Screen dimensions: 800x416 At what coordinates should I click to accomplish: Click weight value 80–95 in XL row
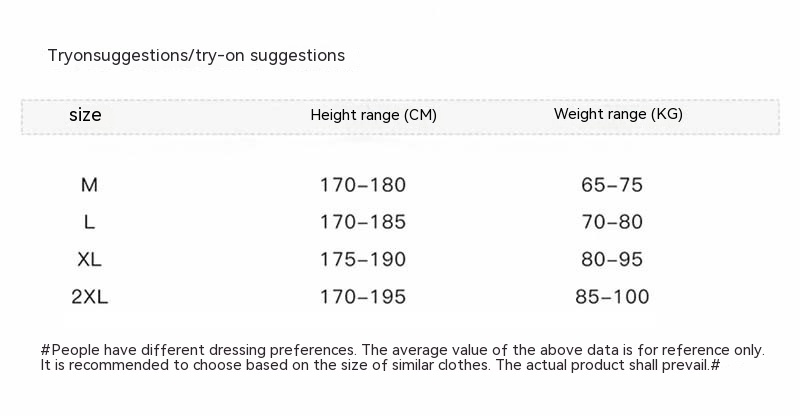pyautogui.click(x=612, y=260)
